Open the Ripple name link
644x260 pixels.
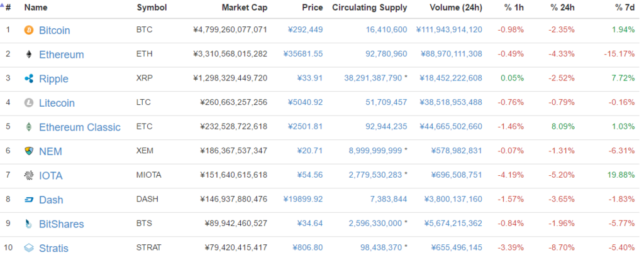click(x=54, y=79)
